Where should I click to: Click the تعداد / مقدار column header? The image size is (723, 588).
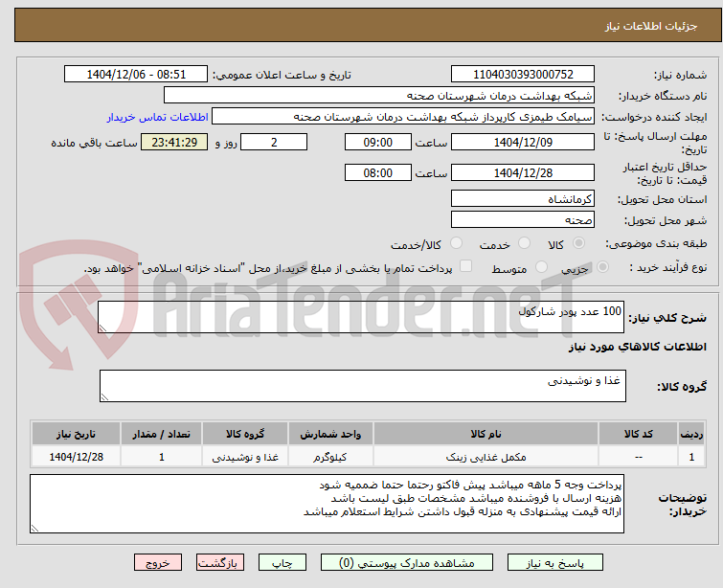pyautogui.click(x=162, y=434)
